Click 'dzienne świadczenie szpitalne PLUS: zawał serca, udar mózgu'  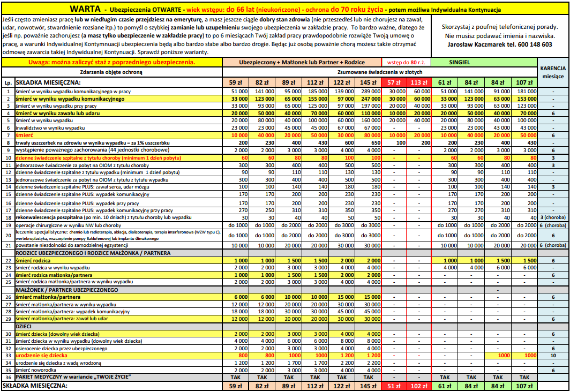click(x=82, y=187)
